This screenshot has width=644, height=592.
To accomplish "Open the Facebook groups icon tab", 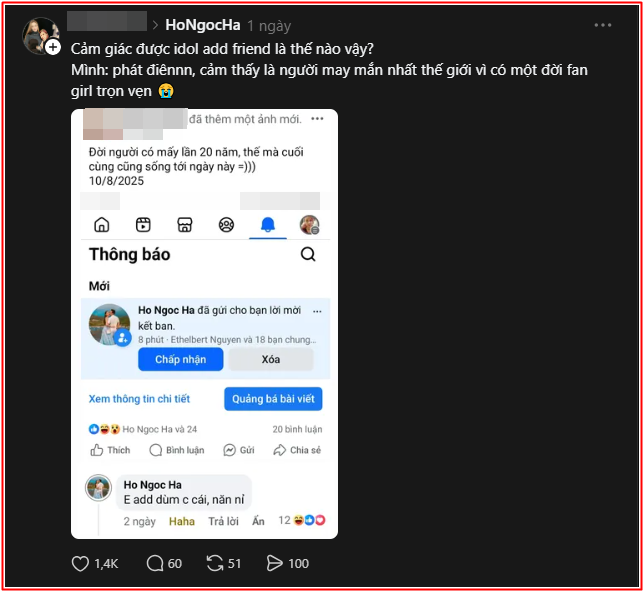I will point(226,225).
